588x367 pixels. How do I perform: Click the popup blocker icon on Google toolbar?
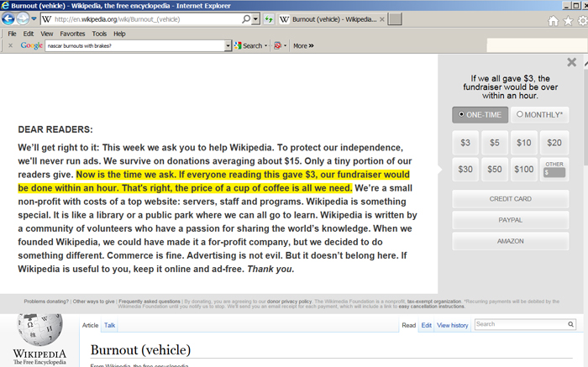(x=277, y=45)
